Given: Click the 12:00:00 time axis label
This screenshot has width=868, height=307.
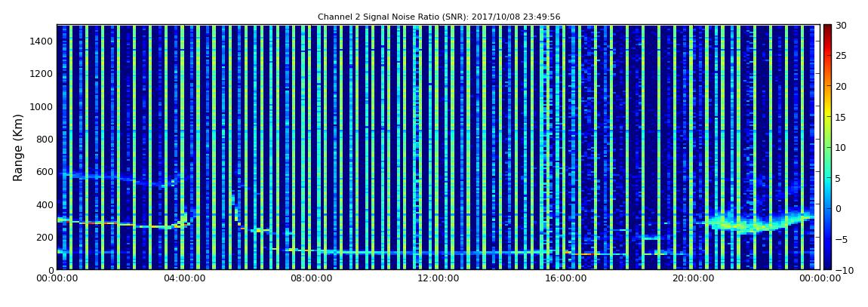Looking at the screenshot, I should [x=439, y=278].
